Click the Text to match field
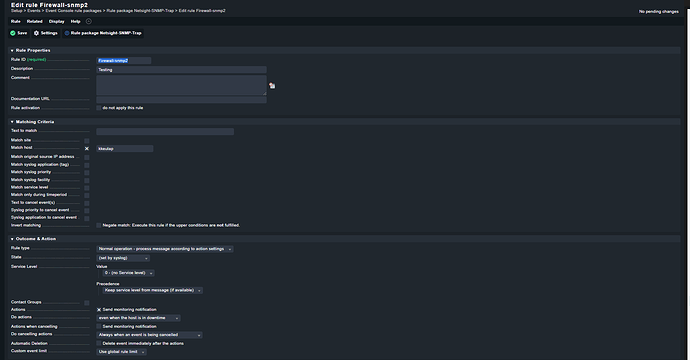Screen dimensions: 690x360 pyautogui.click(x=165, y=132)
